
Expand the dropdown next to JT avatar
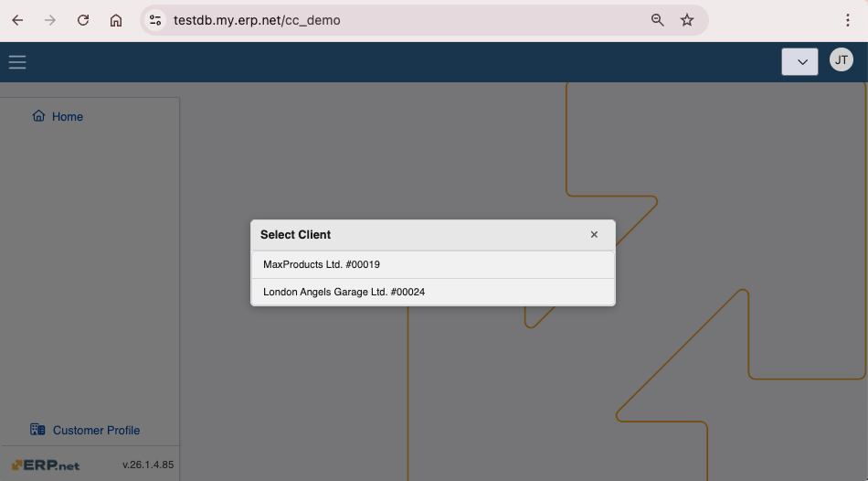pyautogui.click(x=799, y=62)
